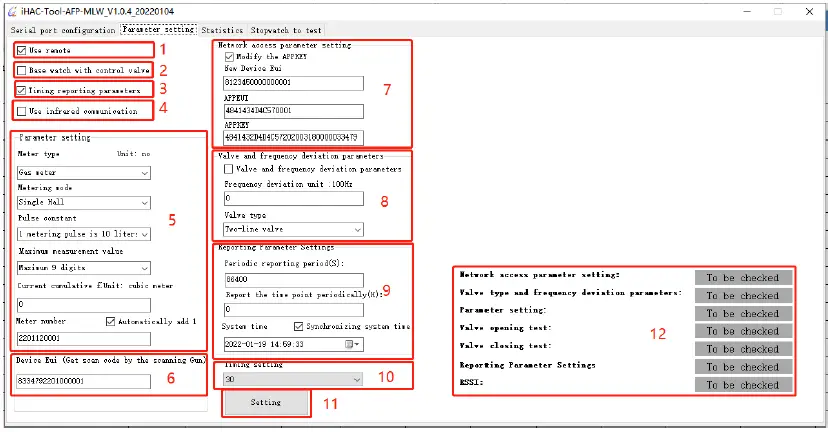Open the Timing setting dropdown showing 30
Viewport: 828px width, 432px height.
[294, 379]
